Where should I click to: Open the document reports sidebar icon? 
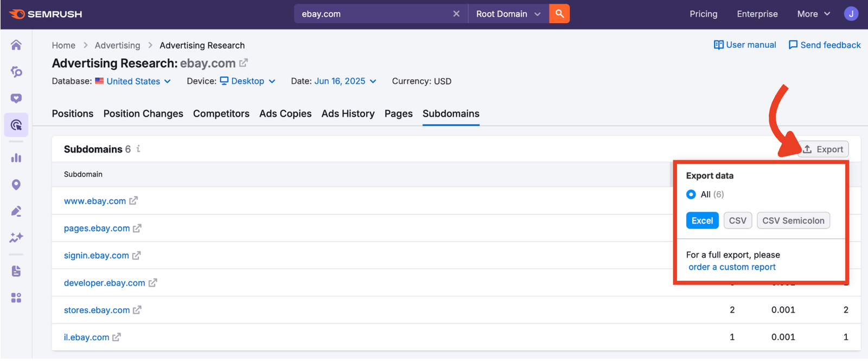[16, 271]
